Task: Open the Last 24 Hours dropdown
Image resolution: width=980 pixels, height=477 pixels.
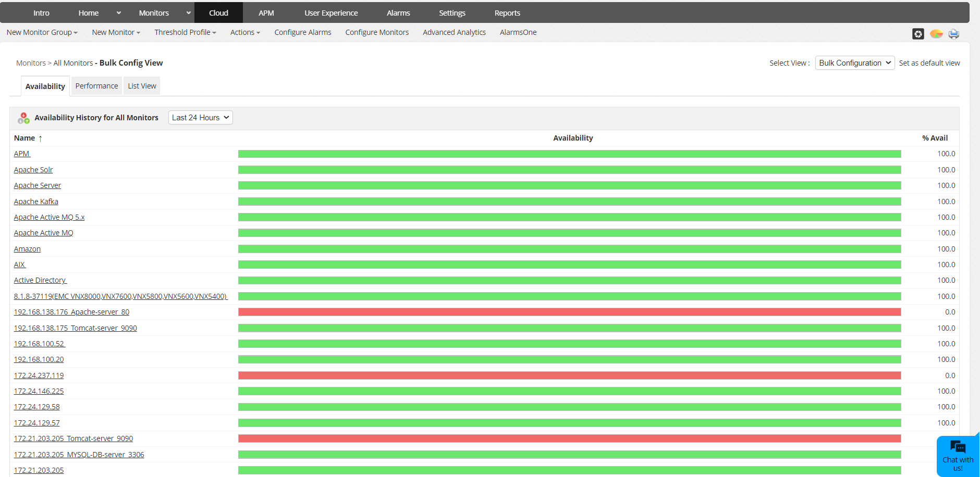Action: [x=200, y=117]
